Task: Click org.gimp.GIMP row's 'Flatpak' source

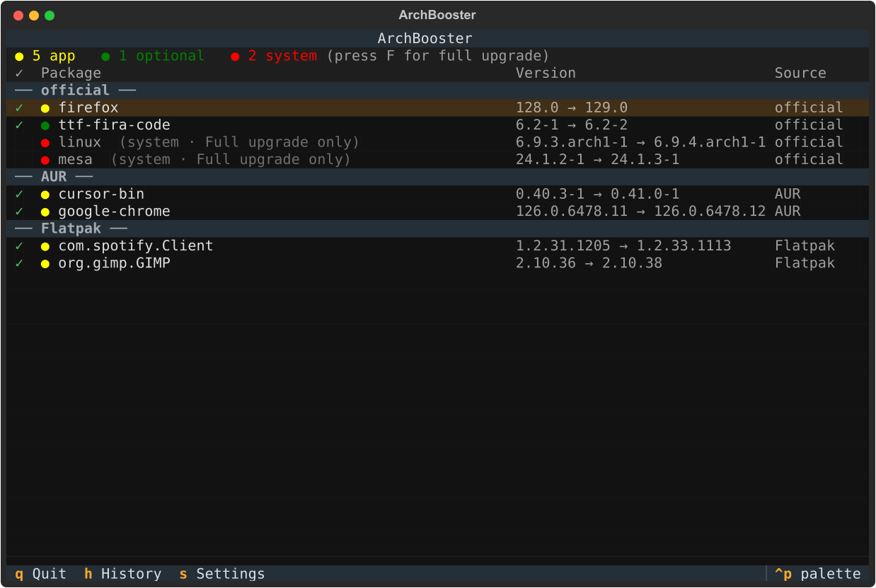Action: click(x=805, y=263)
